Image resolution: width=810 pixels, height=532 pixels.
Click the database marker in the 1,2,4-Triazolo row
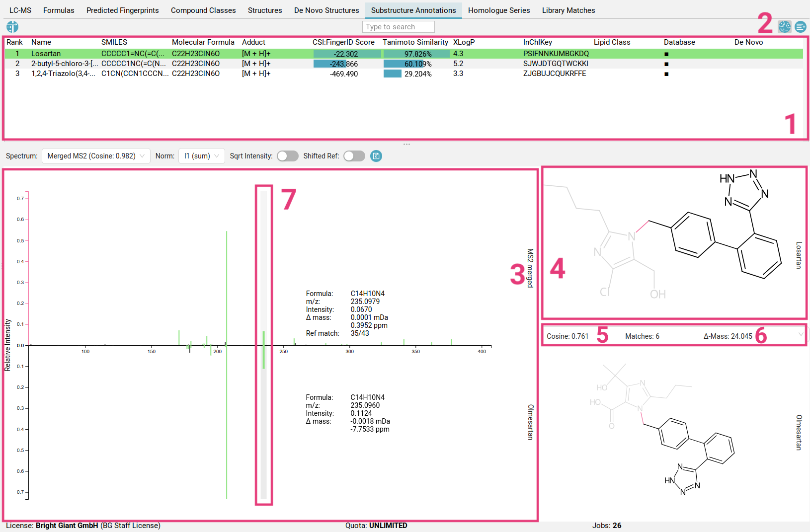coord(666,74)
